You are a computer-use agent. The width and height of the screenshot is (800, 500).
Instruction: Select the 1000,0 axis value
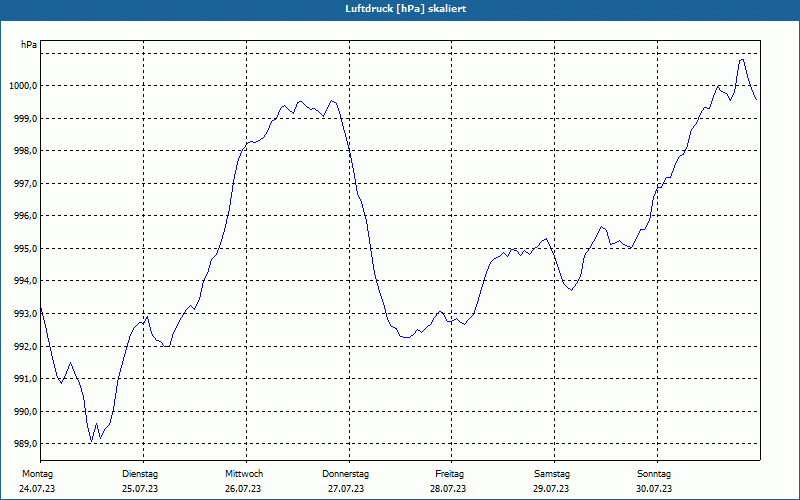point(23,86)
